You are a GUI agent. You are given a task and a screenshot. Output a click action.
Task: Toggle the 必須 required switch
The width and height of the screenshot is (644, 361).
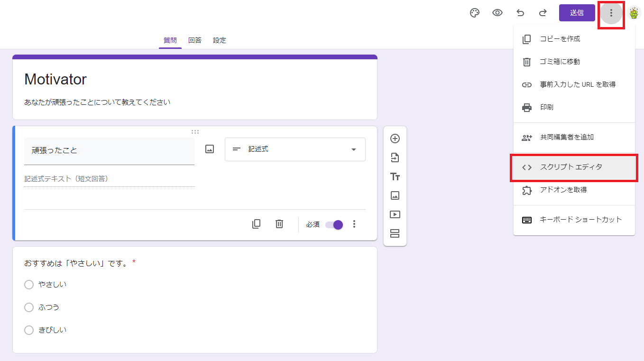click(334, 224)
